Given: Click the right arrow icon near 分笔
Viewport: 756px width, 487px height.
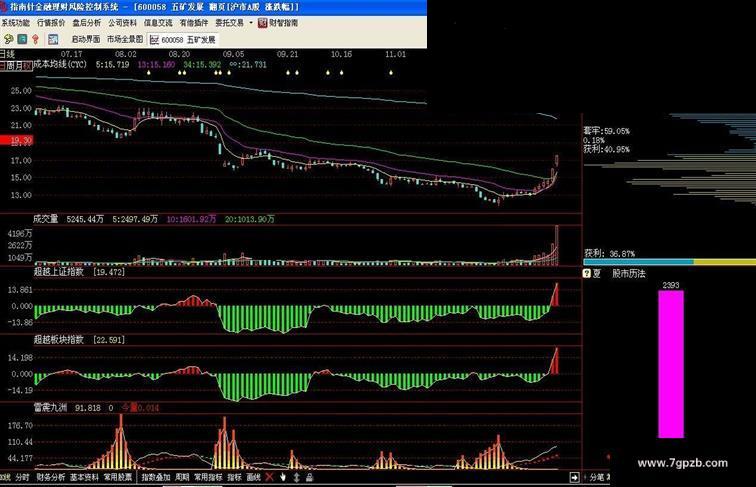Looking at the screenshot, I should [574, 477].
